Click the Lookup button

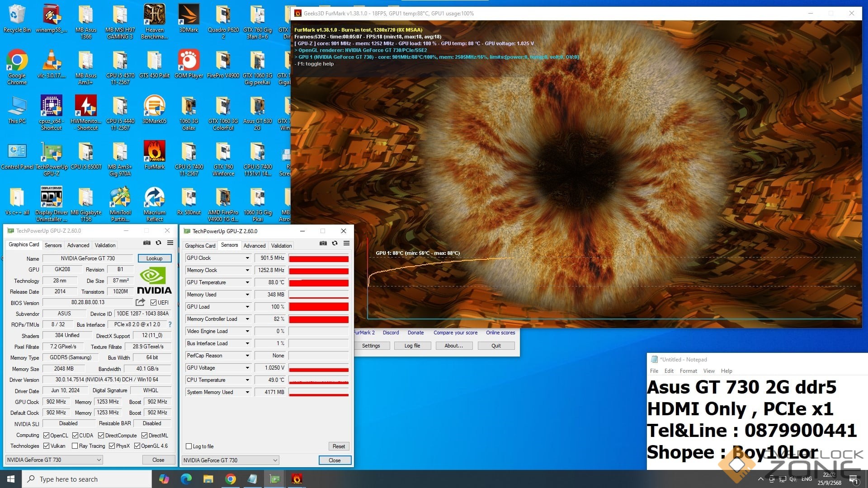click(154, 258)
